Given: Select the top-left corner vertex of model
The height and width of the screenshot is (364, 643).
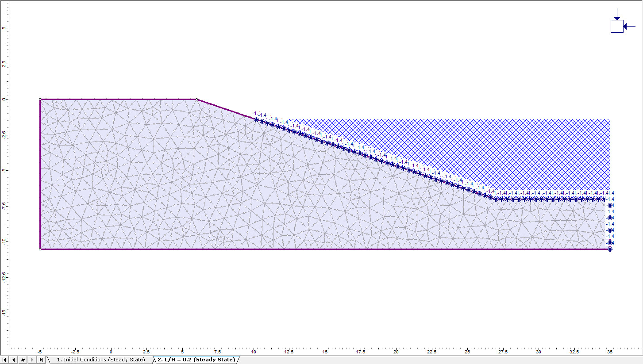Looking at the screenshot, I should [40, 99].
